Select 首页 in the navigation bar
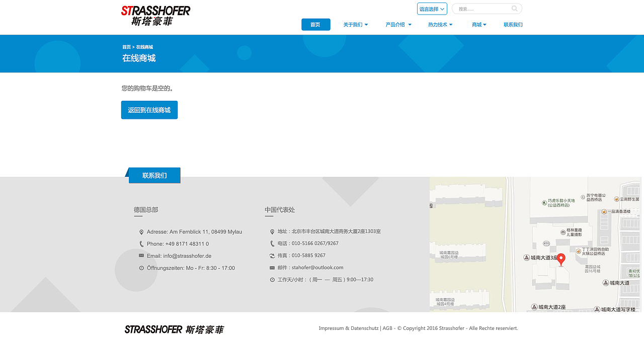Screen dimensions: 644x344 coord(315,24)
